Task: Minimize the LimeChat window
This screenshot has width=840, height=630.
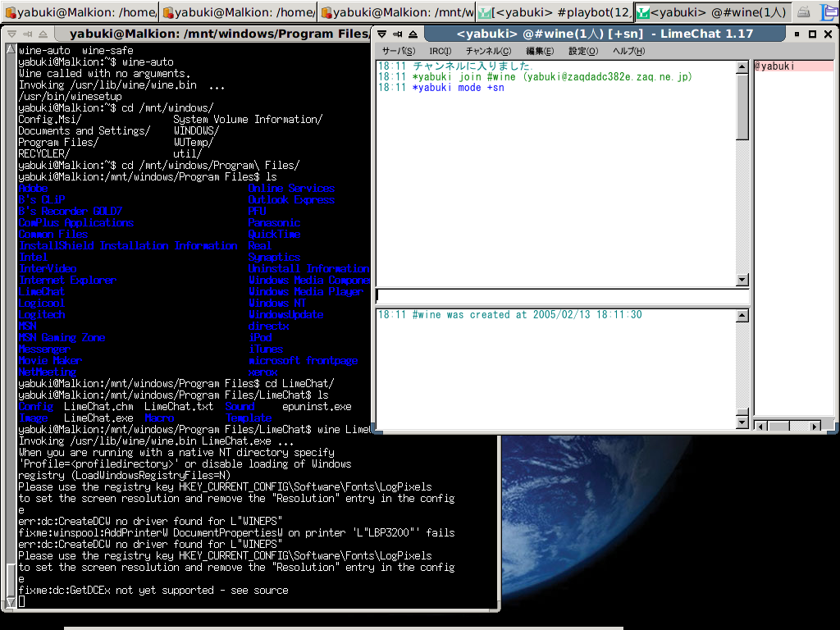Action: (797, 34)
